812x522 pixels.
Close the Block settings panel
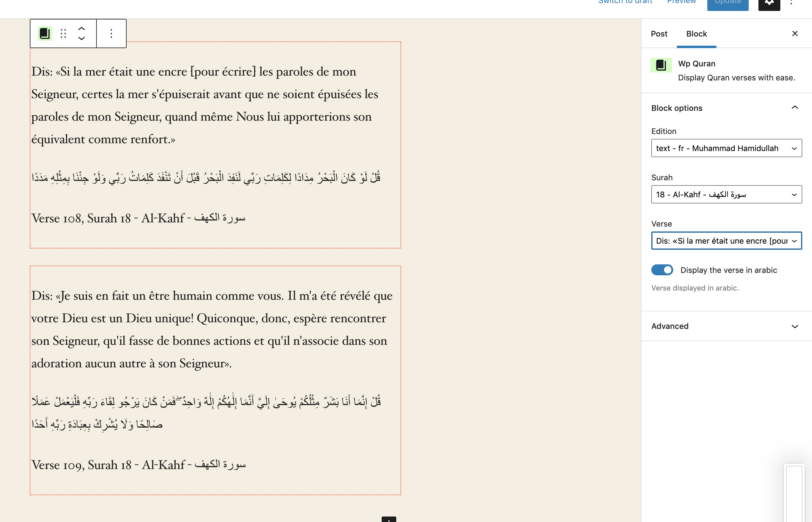pyautogui.click(x=796, y=34)
